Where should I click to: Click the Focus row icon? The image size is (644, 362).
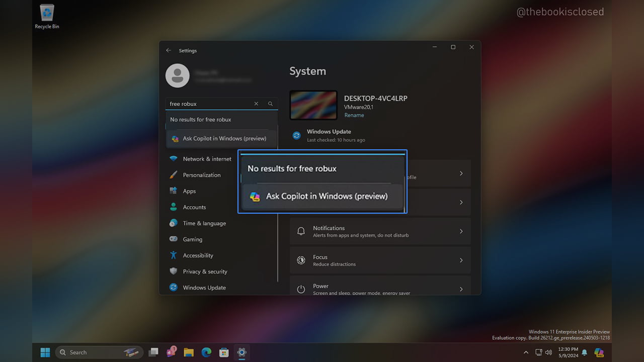(301, 260)
